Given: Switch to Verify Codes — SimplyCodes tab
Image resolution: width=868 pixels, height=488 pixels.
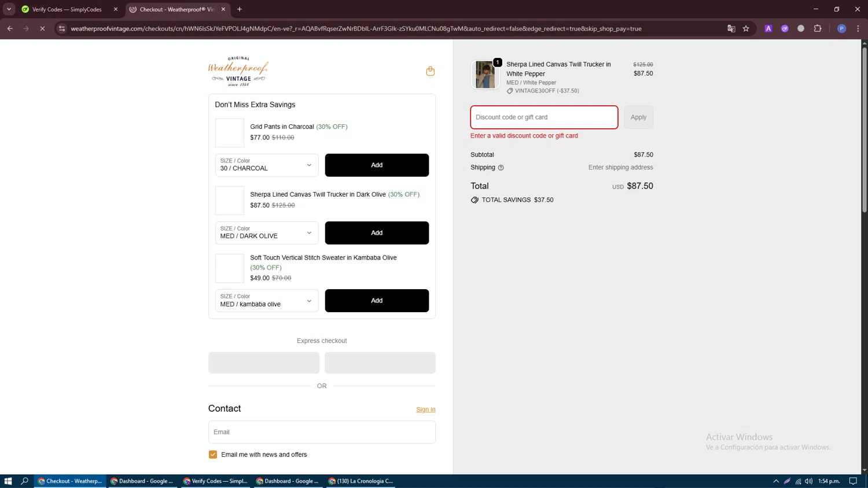Looking at the screenshot, I should coord(68,9).
